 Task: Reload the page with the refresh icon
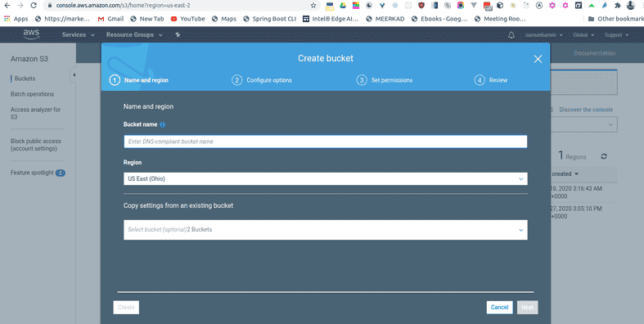pos(34,6)
